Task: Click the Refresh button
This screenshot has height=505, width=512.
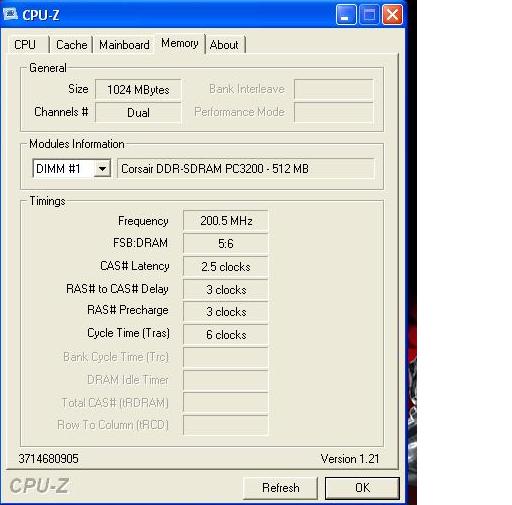Action: click(280, 488)
